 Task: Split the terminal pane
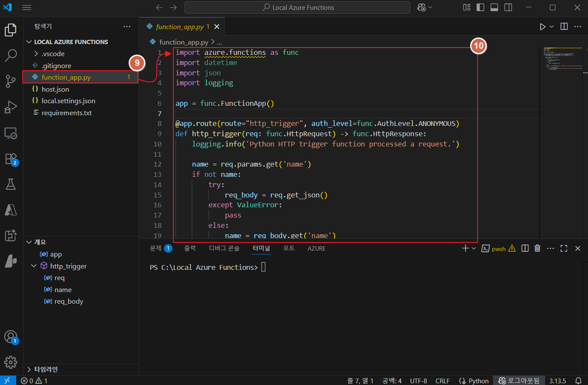tap(525, 248)
